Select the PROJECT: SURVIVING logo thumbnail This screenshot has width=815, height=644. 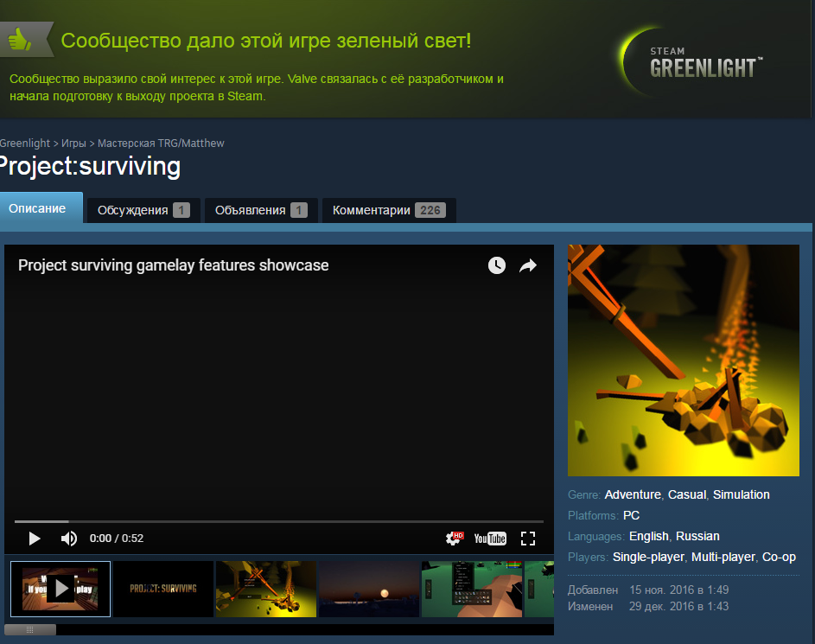163,589
